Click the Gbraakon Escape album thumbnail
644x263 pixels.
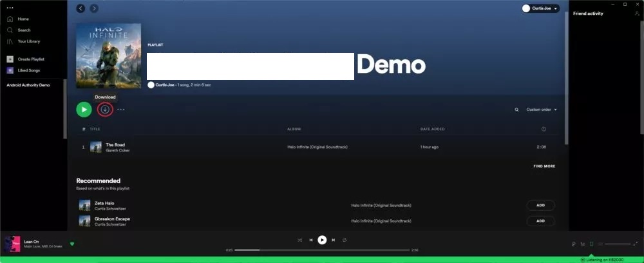84,221
